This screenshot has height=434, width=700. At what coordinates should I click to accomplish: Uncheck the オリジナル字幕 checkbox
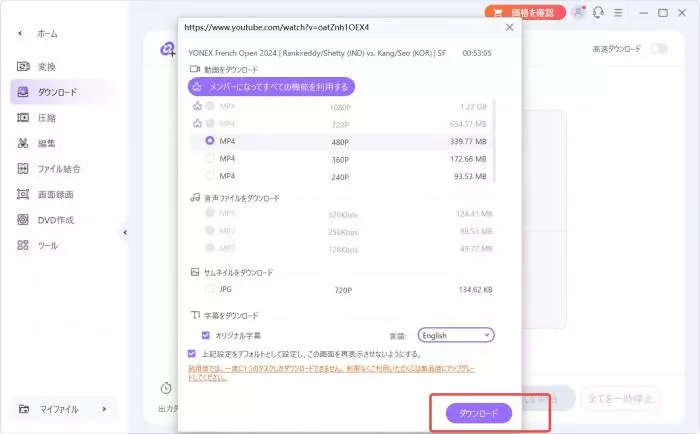coord(206,335)
